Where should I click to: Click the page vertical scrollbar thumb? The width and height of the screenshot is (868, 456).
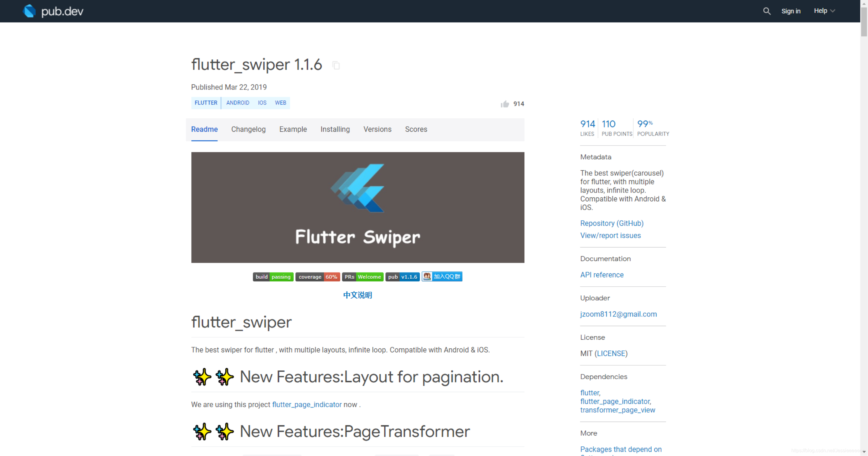[x=864, y=22]
